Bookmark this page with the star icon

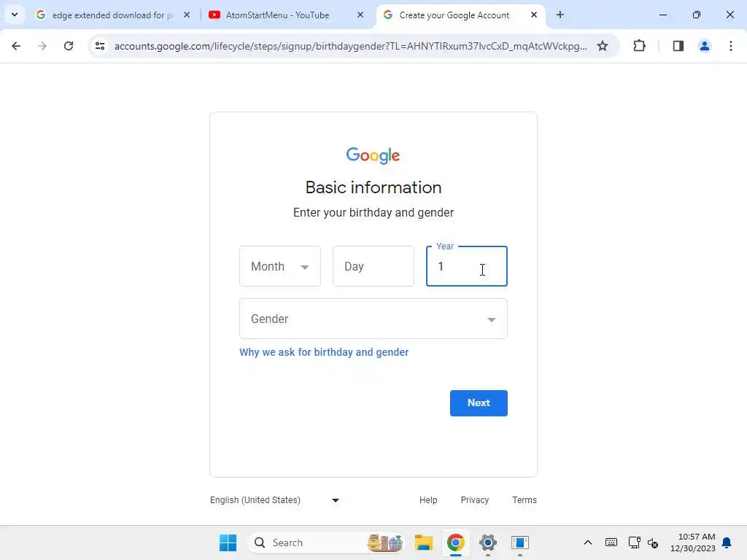[603, 46]
